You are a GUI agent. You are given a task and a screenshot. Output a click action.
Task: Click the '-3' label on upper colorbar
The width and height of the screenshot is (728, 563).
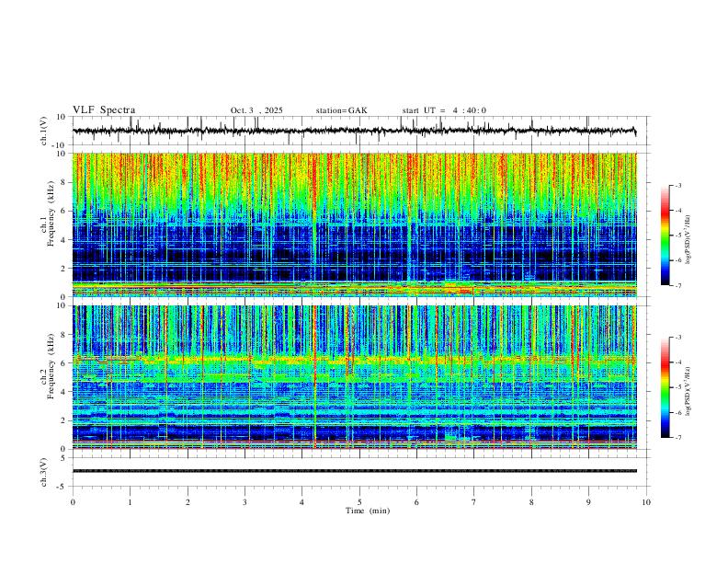point(677,185)
